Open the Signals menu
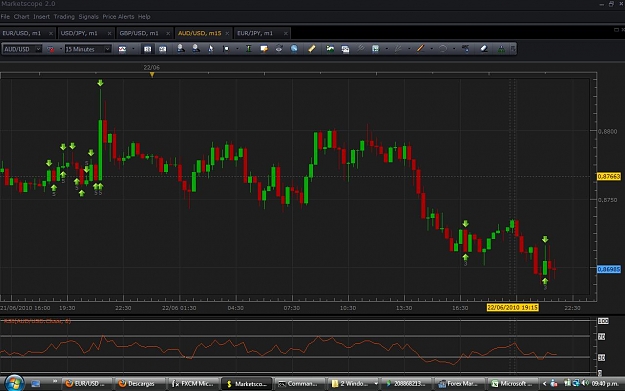 pos(88,17)
